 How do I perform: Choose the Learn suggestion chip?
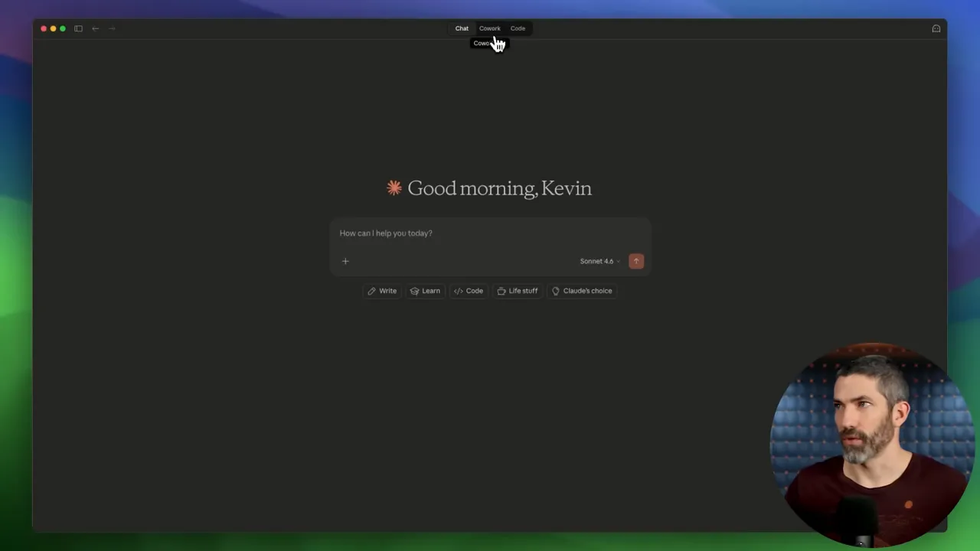click(425, 291)
